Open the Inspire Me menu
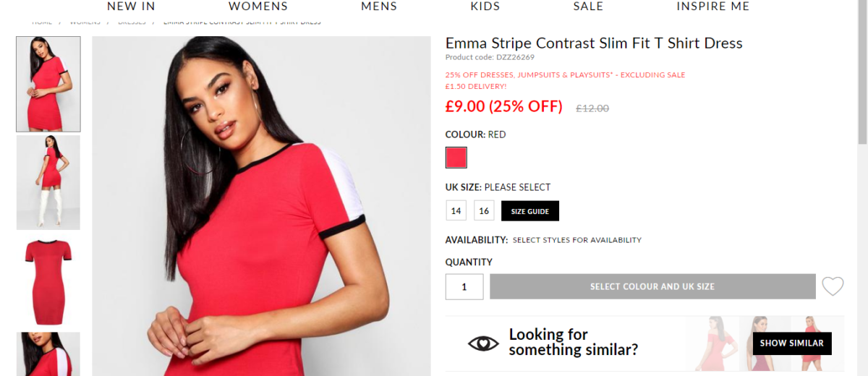The height and width of the screenshot is (376, 868). coord(713,7)
